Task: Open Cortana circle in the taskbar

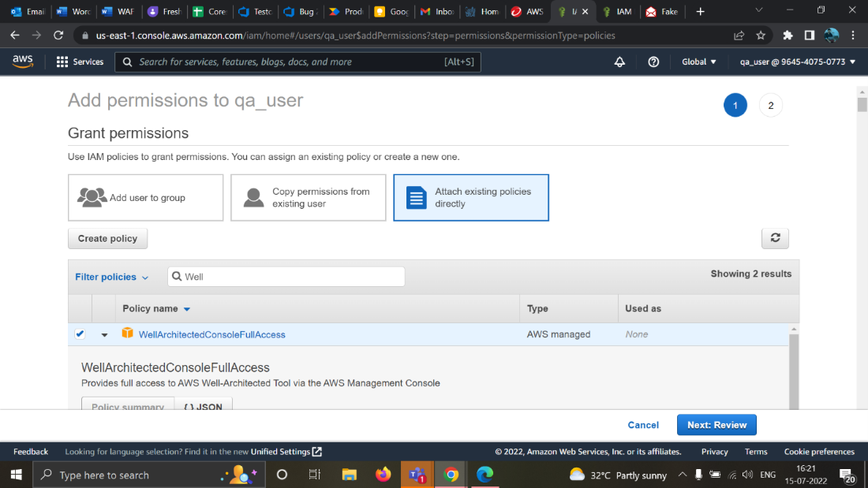Action: click(282, 475)
